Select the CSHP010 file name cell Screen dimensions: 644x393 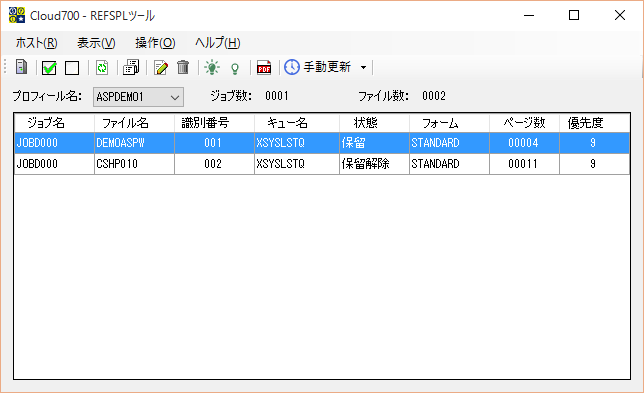134,164
